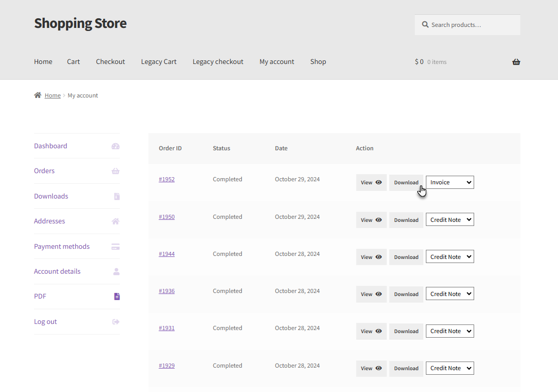This screenshot has width=558, height=392.
Task: Download document for order #1931
Action: pyautogui.click(x=406, y=331)
